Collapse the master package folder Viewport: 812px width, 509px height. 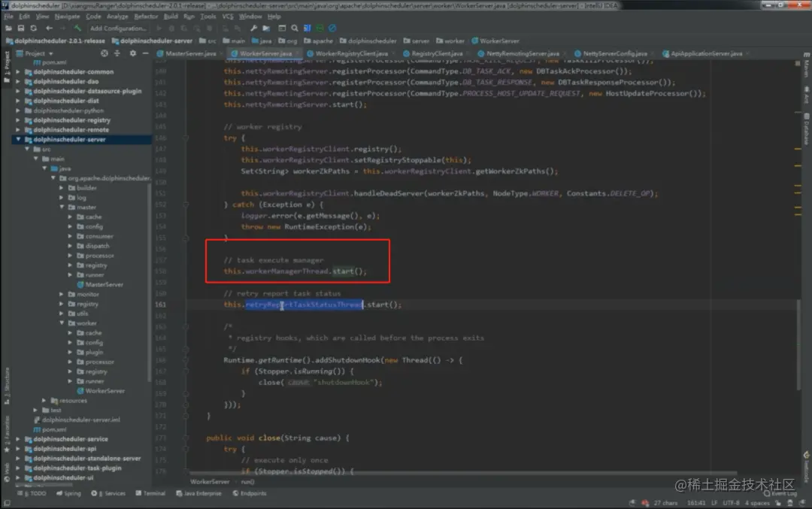point(62,207)
